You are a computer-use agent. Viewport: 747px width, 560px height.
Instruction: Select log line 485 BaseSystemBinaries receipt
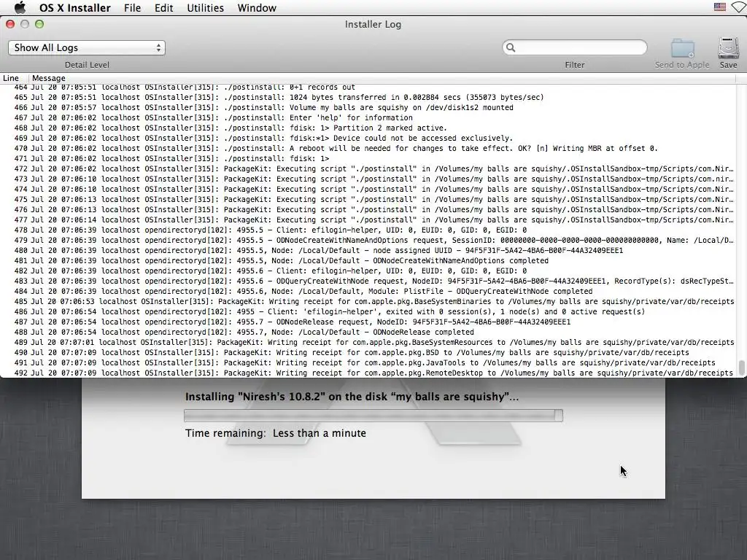[368, 301]
